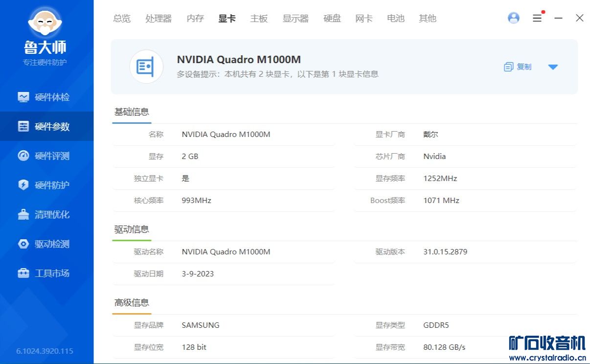Screen dimensions: 590x364
Task: Click the 显卡厂商 value 戴尔
Action: (x=431, y=134)
